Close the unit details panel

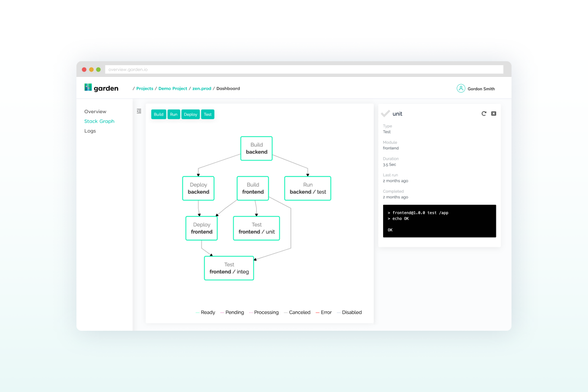pos(493,113)
